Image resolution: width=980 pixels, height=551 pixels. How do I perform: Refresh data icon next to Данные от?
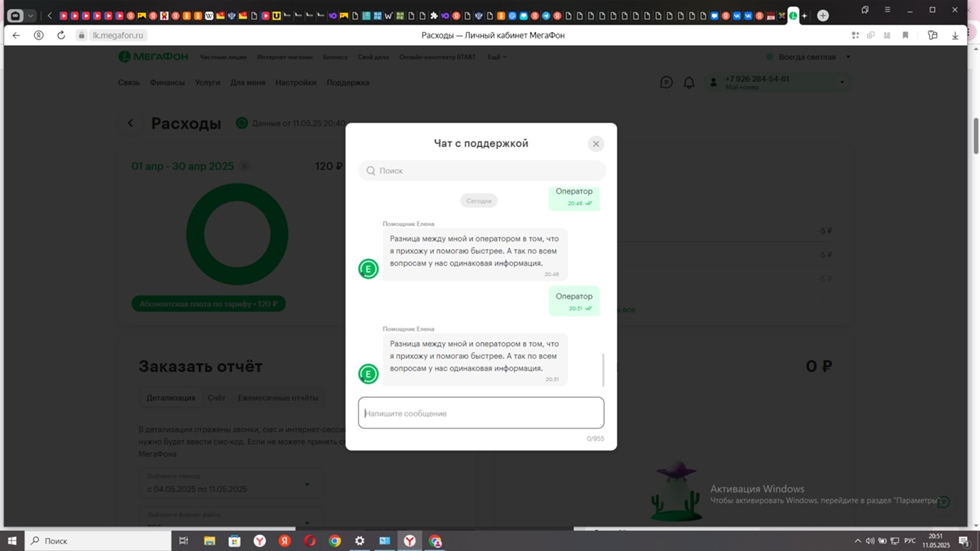pos(242,123)
